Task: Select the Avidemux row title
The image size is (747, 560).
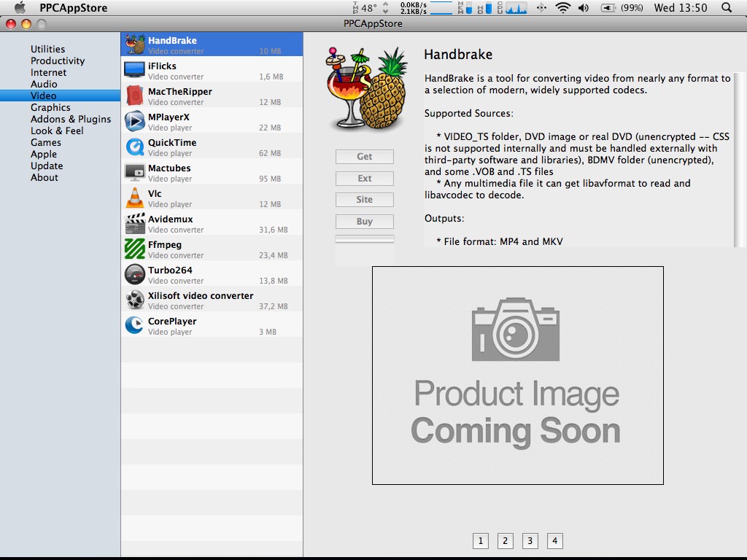Action: (171, 219)
